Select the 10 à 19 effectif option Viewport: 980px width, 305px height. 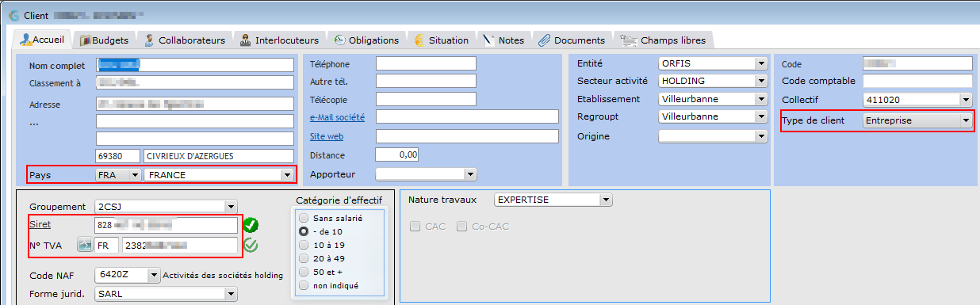304,244
